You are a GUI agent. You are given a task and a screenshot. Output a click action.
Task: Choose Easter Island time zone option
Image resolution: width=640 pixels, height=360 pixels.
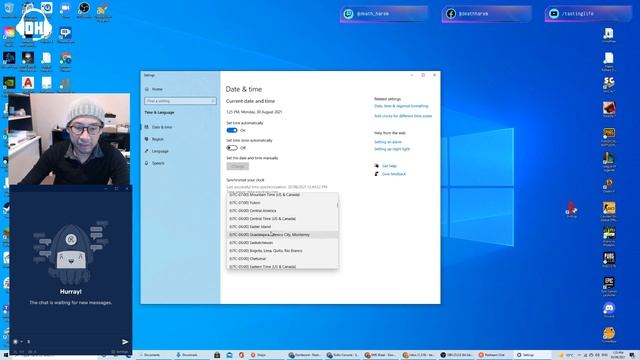click(282, 227)
